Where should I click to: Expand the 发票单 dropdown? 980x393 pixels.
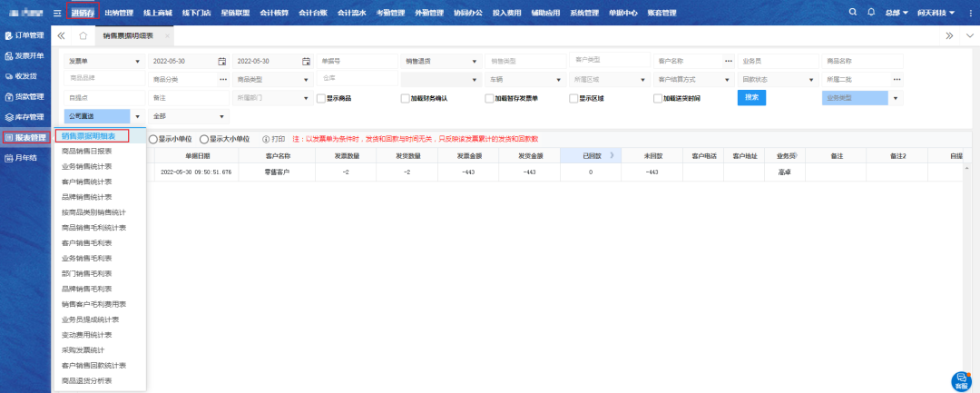(x=138, y=61)
